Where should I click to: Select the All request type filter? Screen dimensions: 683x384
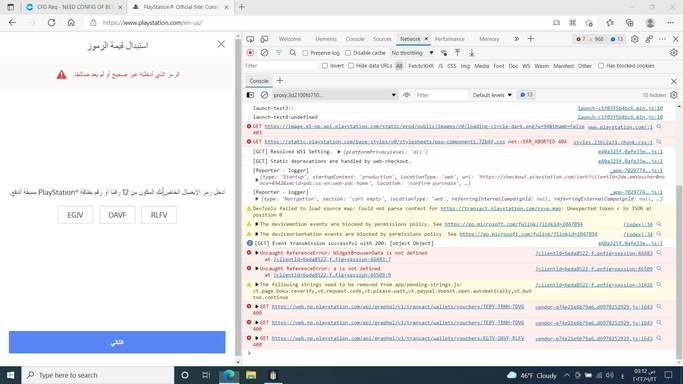(399, 66)
